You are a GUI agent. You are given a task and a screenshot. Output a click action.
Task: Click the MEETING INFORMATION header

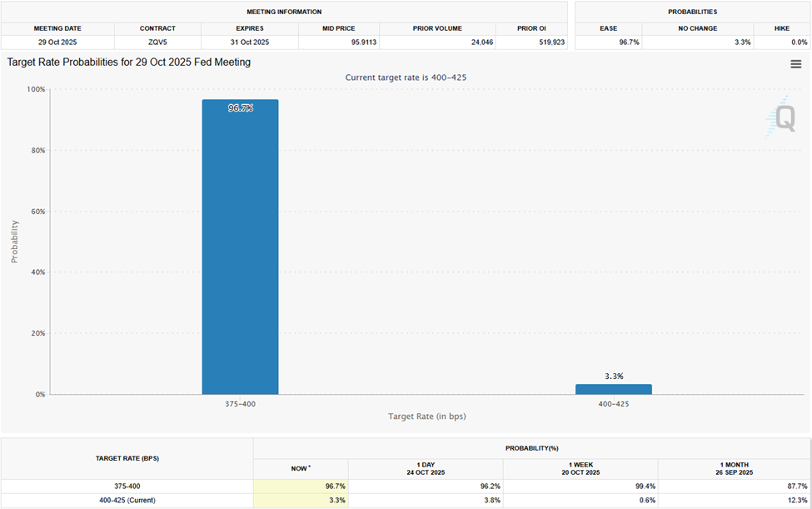(x=284, y=12)
